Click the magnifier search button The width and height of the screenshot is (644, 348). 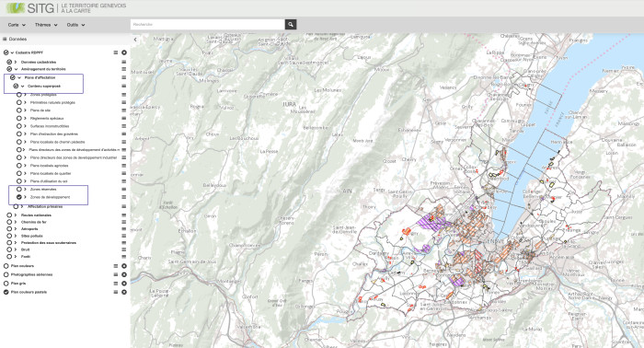(291, 25)
